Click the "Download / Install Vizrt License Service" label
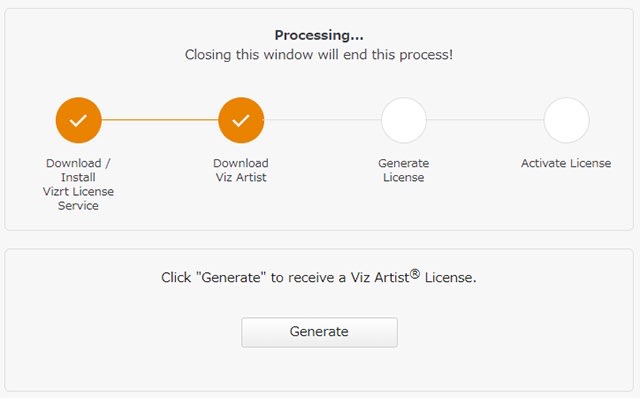640x398 pixels. click(78, 184)
